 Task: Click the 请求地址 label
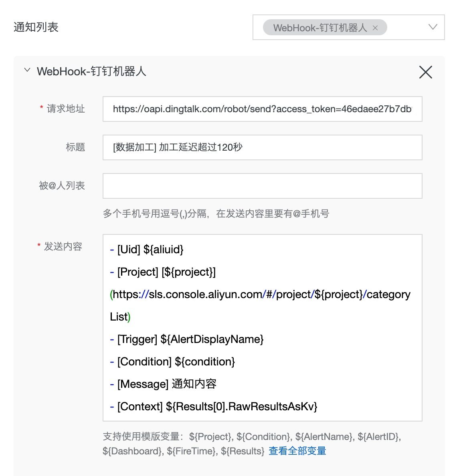pos(66,109)
